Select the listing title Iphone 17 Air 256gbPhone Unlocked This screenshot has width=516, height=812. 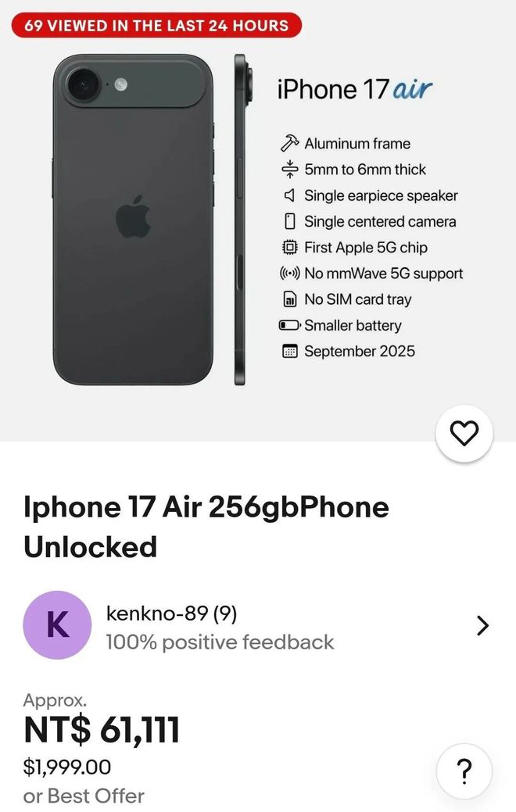(x=206, y=527)
